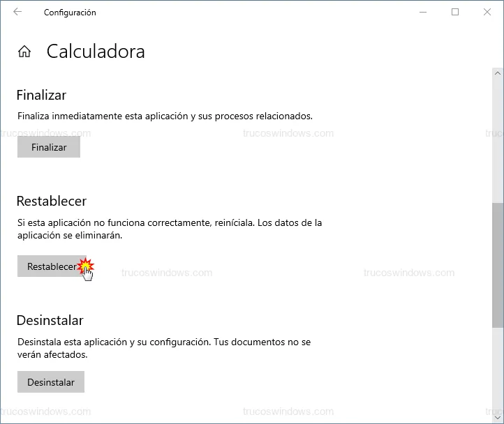
Task: Close the Configuración window
Action: point(487,12)
